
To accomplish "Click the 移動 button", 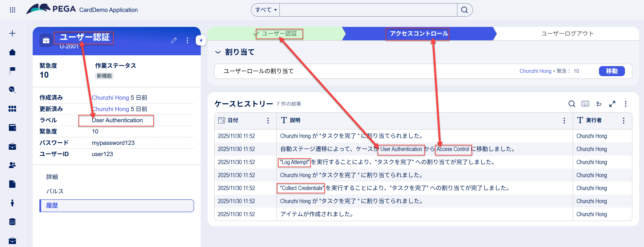I will (612, 71).
